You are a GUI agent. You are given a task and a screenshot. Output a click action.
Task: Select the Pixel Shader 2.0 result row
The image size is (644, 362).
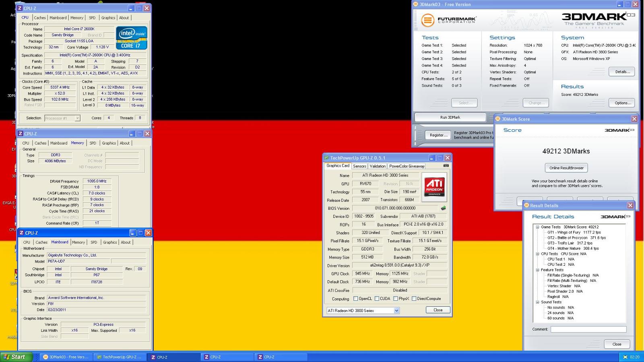click(x=565, y=291)
